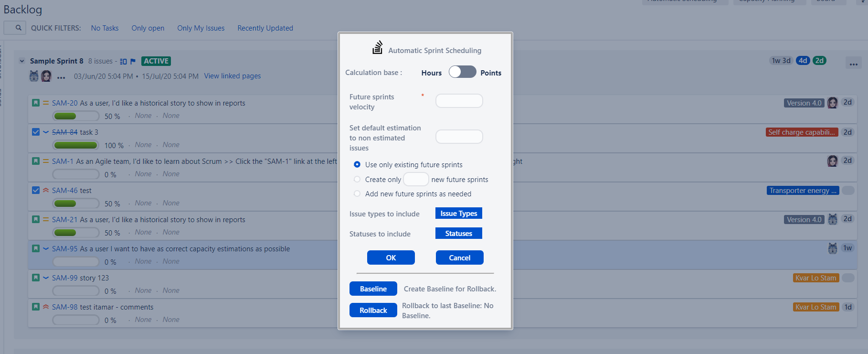
Task: Click the ACTIVE sprint status badge
Action: pos(156,61)
